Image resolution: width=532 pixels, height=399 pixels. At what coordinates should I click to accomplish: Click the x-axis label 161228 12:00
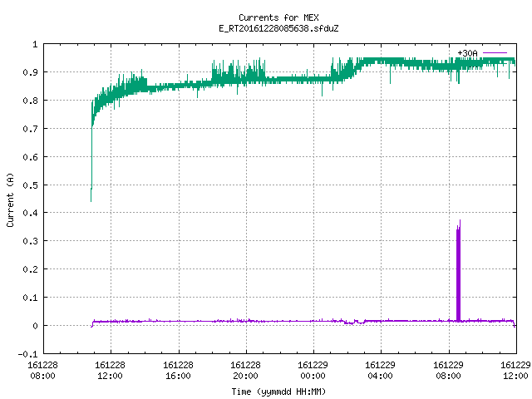(x=110, y=371)
